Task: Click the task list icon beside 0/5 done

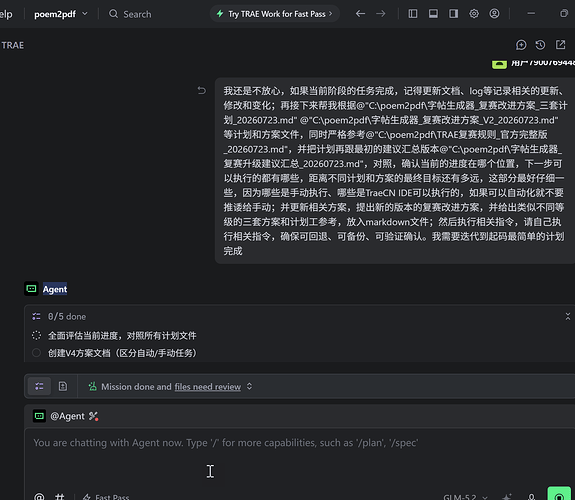Action: click(36, 316)
